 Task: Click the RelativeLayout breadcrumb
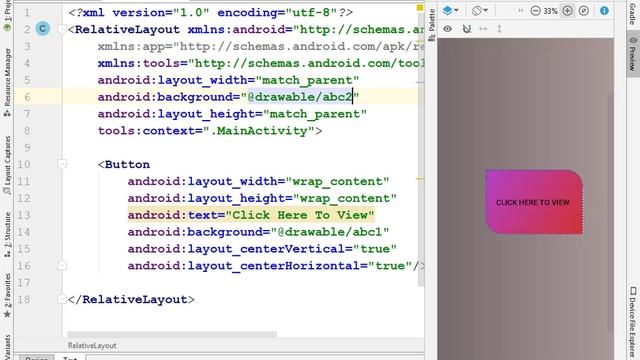click(x=92, y=346)
